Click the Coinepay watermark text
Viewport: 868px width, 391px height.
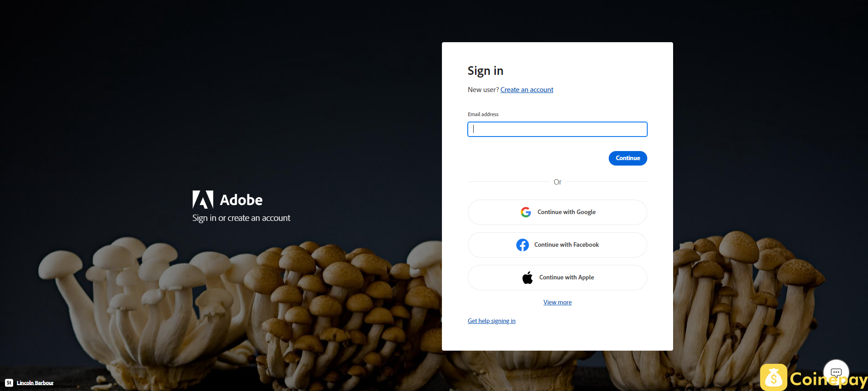tap(829, 379)
